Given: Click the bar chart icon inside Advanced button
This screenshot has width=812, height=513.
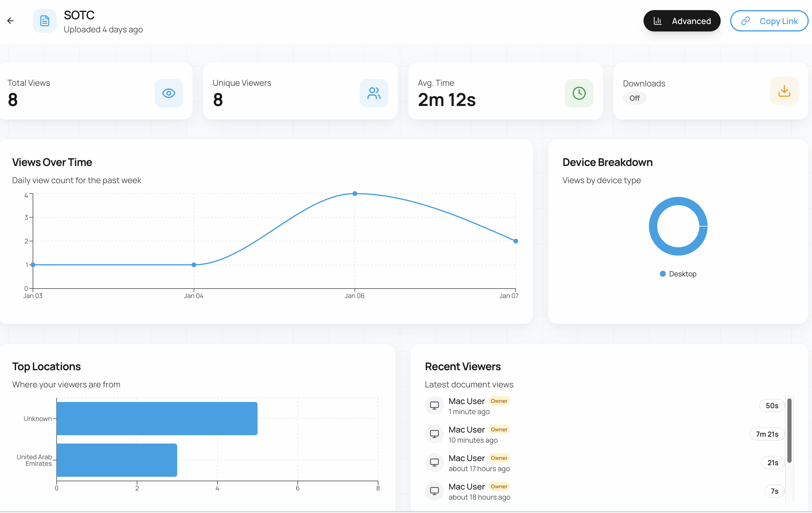Looking at the screenshot, I should coord(658,20).
